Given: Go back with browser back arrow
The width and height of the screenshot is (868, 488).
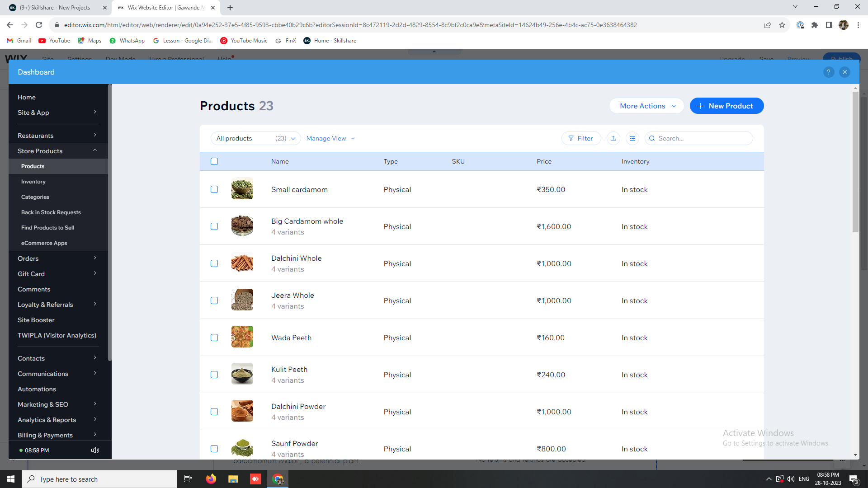Looking at the screenshot, I should (x=10, y=25).
